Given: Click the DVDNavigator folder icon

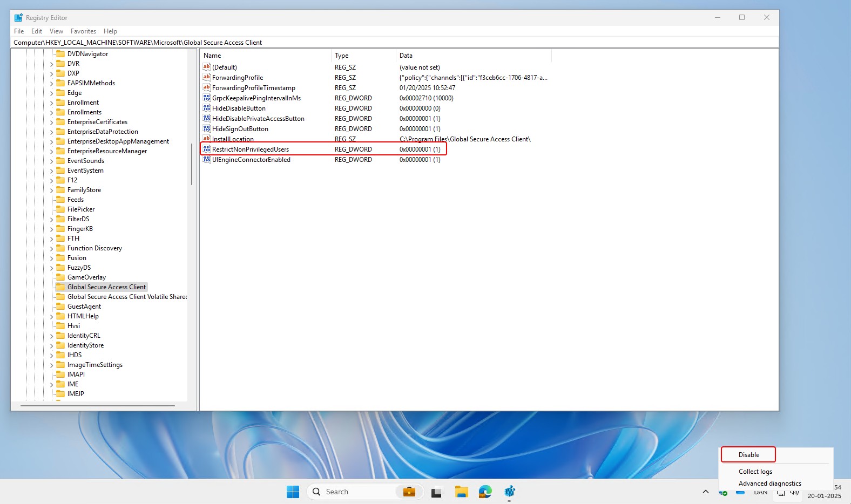Looking at the screenshot, I should click(60, 54).
